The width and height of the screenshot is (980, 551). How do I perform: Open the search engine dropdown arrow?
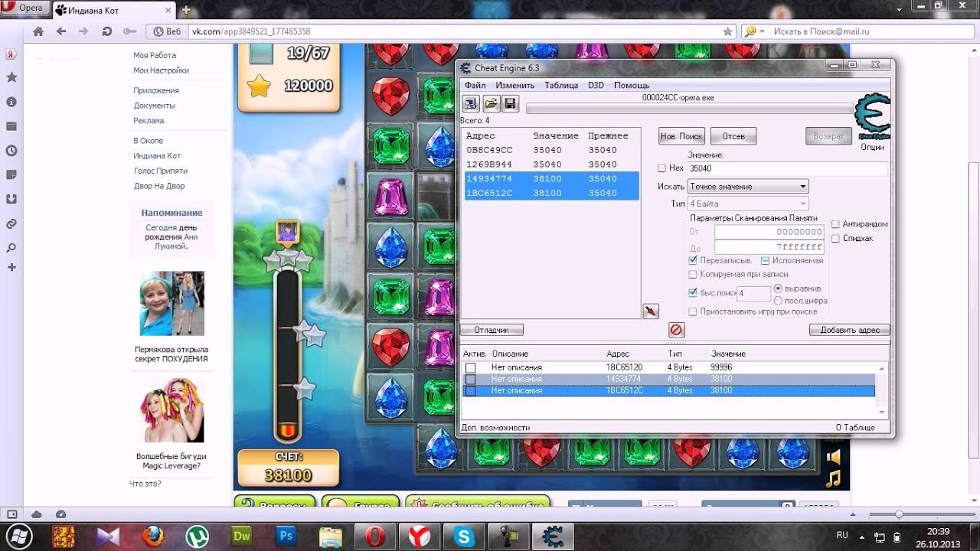click(x=763, y=31)
